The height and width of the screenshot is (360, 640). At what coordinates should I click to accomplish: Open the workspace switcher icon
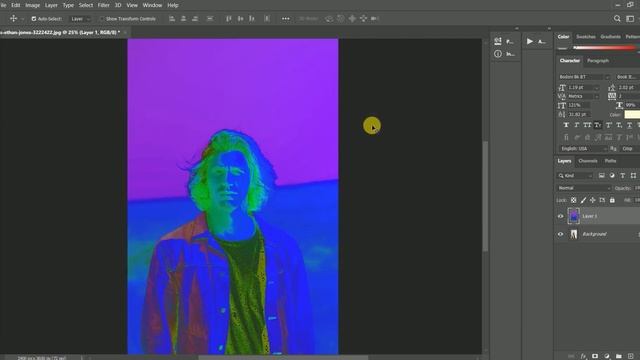pos(630,18)
